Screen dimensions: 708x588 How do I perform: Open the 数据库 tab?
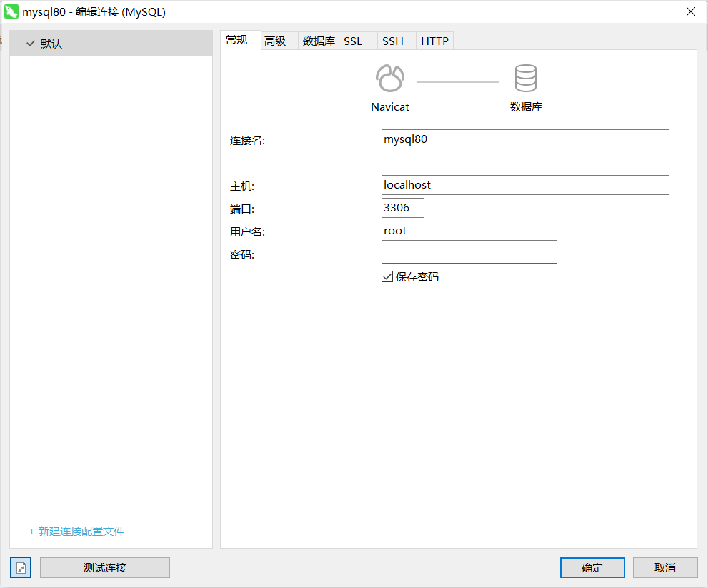tap(319, 41)
